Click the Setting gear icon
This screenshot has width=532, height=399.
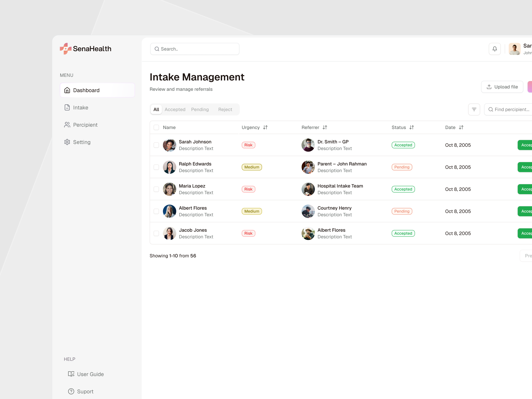(67, 142)
